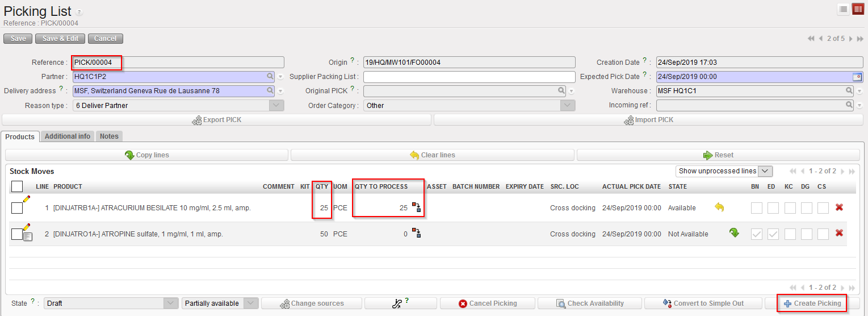Click yellow undo arrow on line 1
Screen dimensions: 868x316
(x=719, y=207)
